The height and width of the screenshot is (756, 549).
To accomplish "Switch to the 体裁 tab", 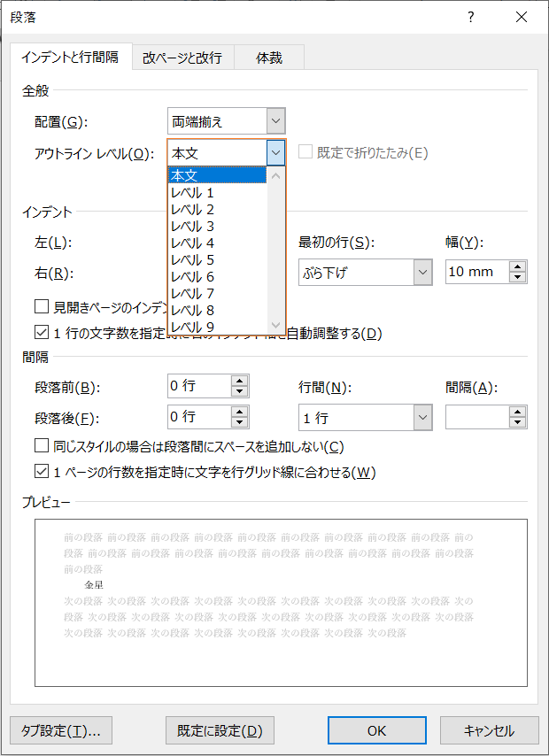I will point(269,58).
